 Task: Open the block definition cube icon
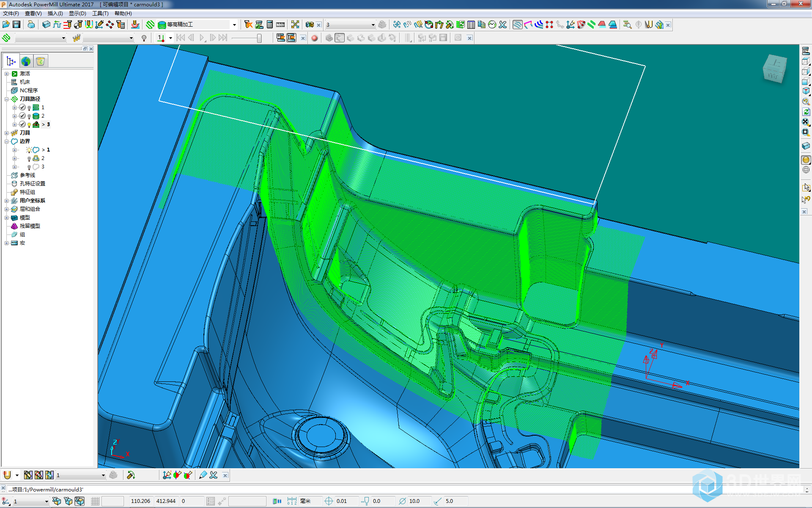coord(46,25)
